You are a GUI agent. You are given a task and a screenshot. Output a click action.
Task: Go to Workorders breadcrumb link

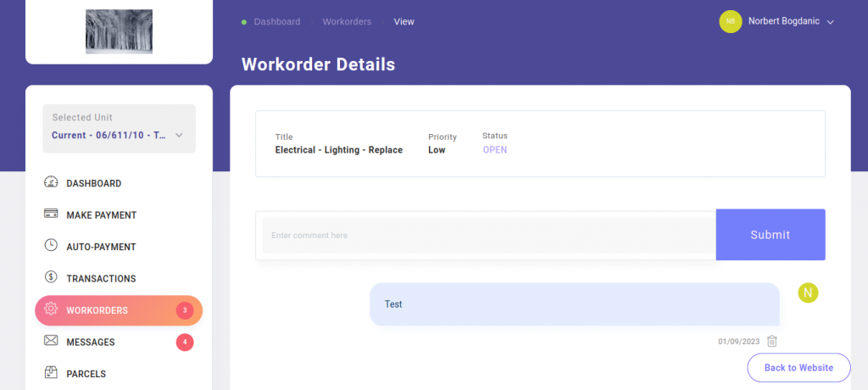click(x=347, y=21)
